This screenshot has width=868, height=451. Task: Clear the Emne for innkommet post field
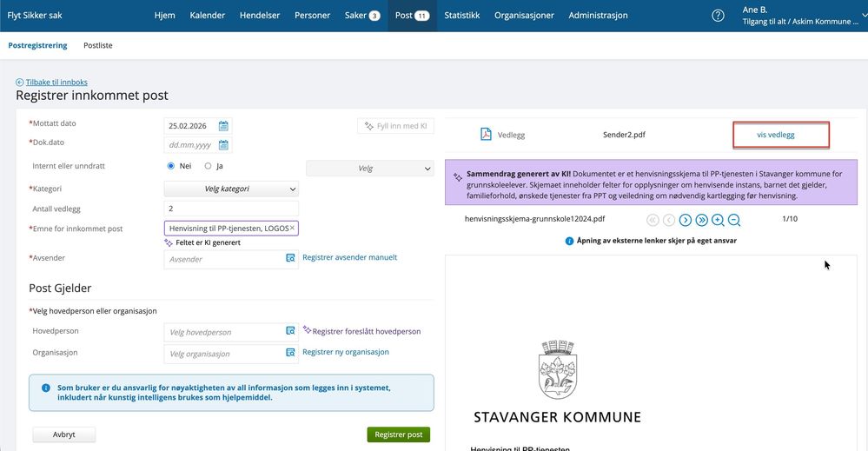[292, 228]
